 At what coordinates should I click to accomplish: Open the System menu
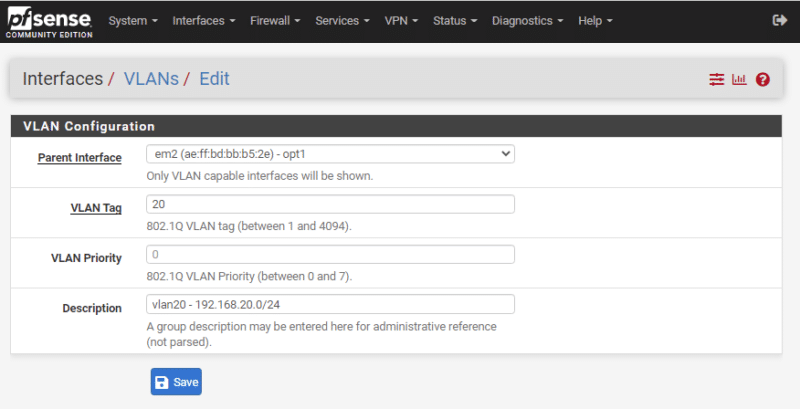coord(133,21)
